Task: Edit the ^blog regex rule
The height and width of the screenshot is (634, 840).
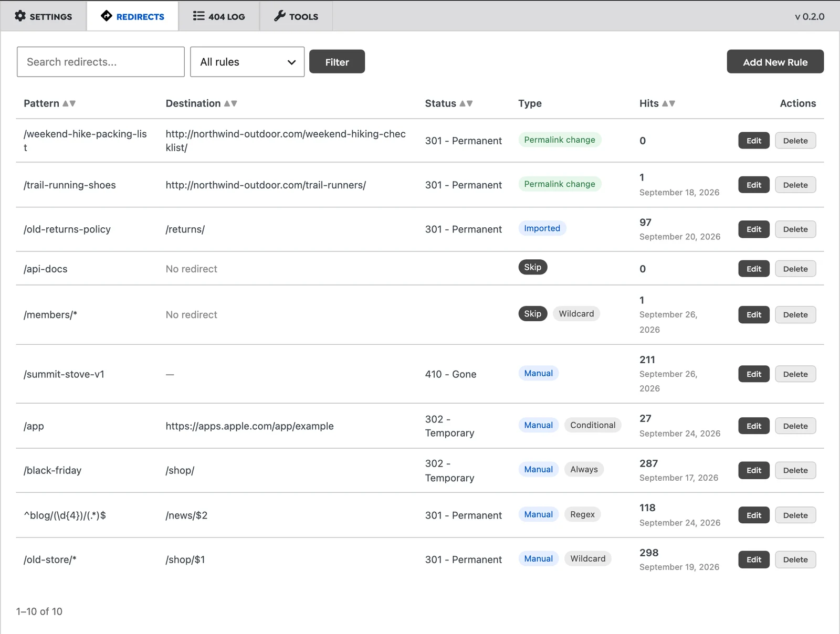Action: click(x=754, y=515)
